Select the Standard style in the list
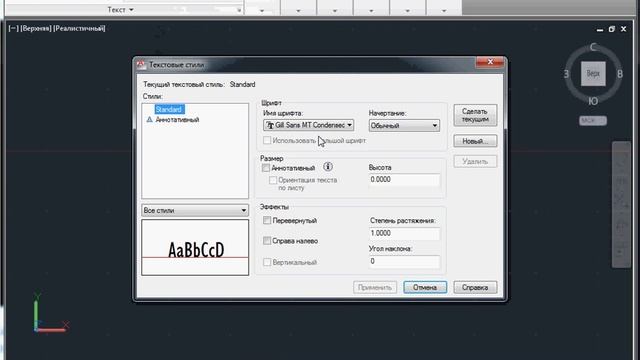Viewport: 640px width, 360px height. [x=169, y=109]
